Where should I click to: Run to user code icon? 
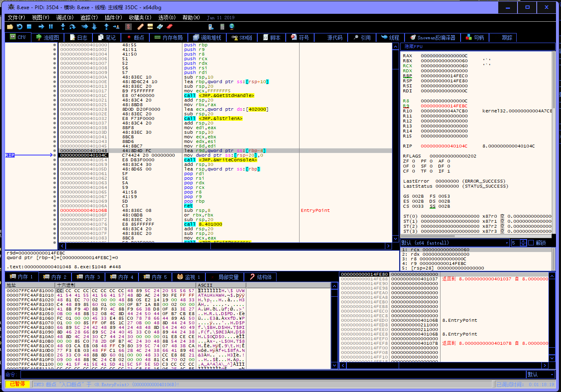click(116, 26)
